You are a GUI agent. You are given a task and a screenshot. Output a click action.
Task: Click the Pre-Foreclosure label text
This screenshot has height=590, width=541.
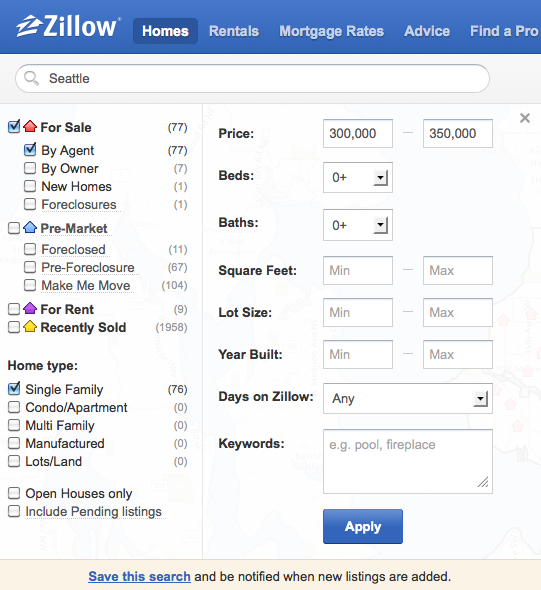tap(88, 268)
